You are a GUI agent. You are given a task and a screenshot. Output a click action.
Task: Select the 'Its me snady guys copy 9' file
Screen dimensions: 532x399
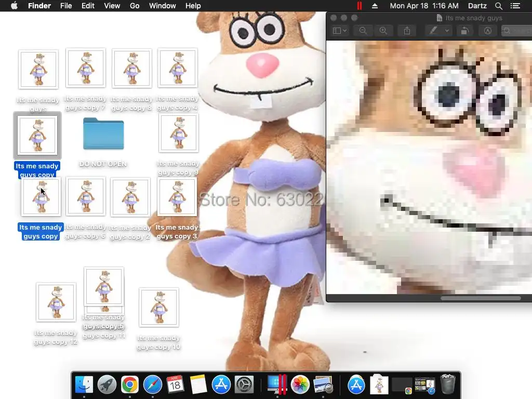179,133
